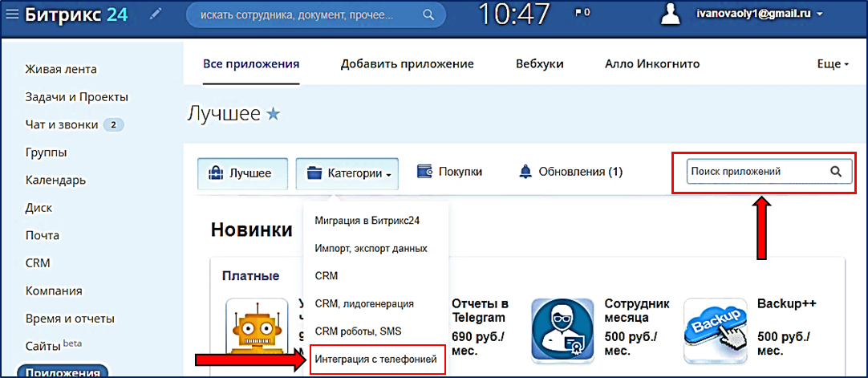The height and width of the screenshot is (378, 868).
Task: Open Время и отчеты in the sidebar
Action: (x=70, y=319)
